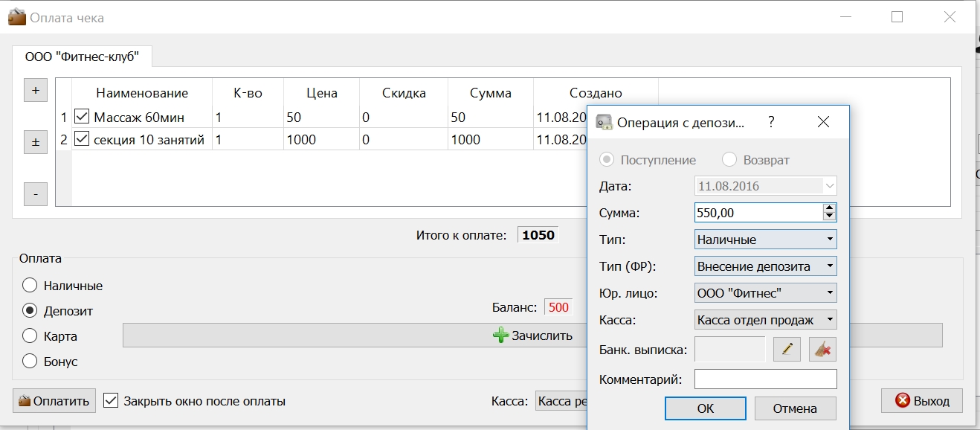Increase Сумма with the up spinner arrow
Image resolution: width=980 pixels, height=430 pixels.
pos(830,208)
